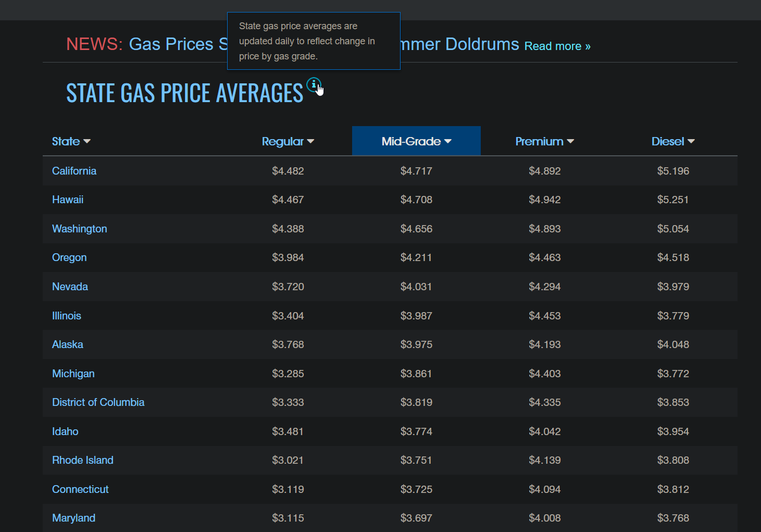Click District of Columbia regular price $3.333
This screenshot has width=761, height=532.
click(288, 402)
